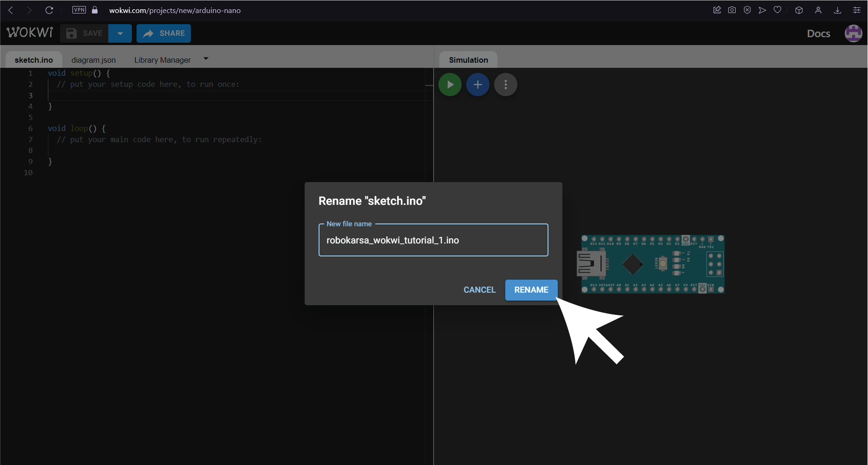Click the browser send flow icon
Image resolution: width=868 pixels, height=465 pixels.
(762, 10)
